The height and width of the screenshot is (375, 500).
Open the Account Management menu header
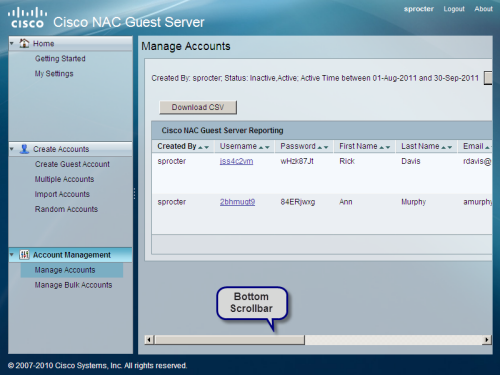coord(70,255)
